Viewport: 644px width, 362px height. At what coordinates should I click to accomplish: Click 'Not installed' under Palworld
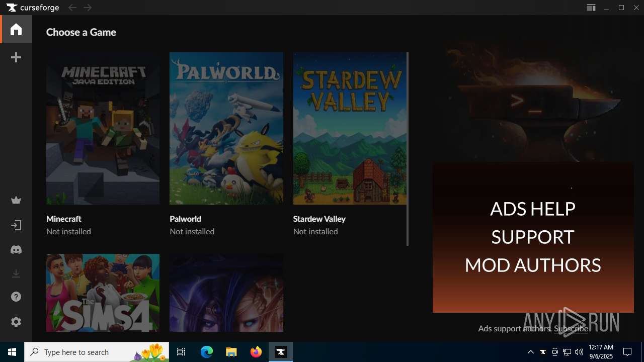point(192,231)
